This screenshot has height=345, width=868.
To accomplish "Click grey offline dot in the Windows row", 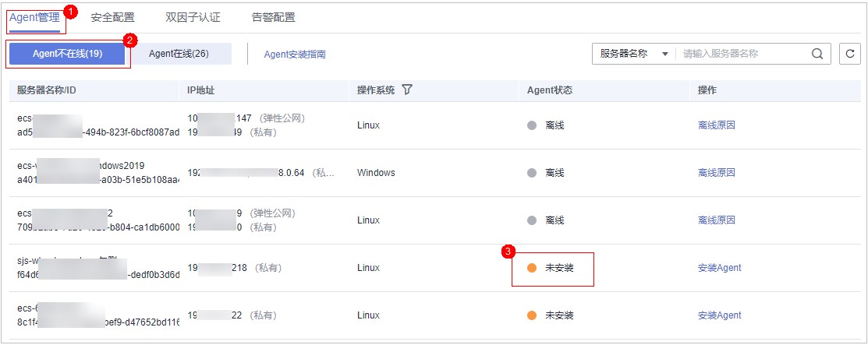I will click(x=532, y=173).
